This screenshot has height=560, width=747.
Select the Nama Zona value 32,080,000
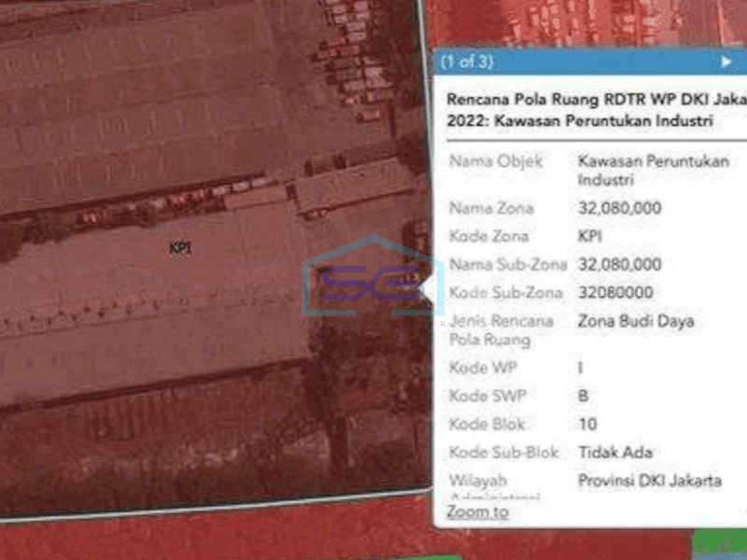click(620, 208)
